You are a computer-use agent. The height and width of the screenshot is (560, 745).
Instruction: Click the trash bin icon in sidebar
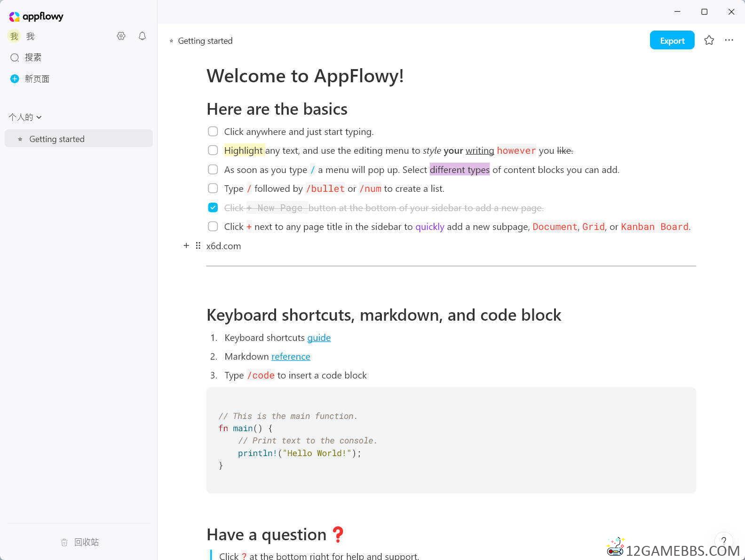point(64,542)
